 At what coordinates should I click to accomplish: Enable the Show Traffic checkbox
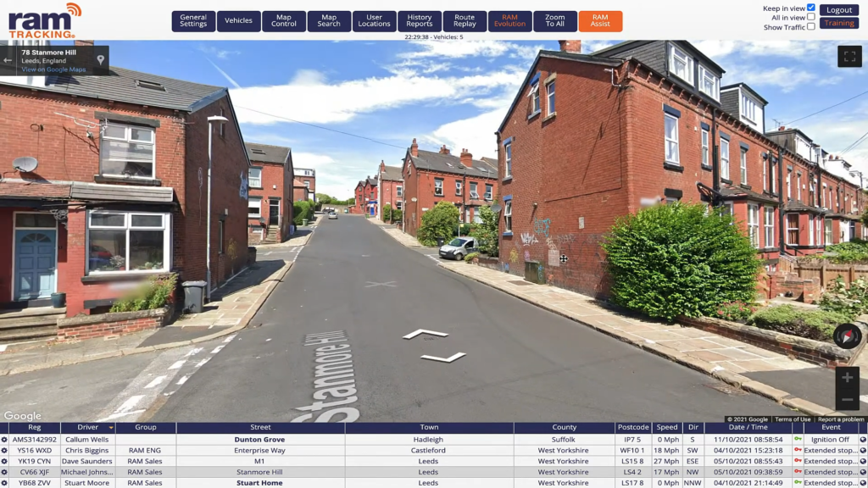811,27
